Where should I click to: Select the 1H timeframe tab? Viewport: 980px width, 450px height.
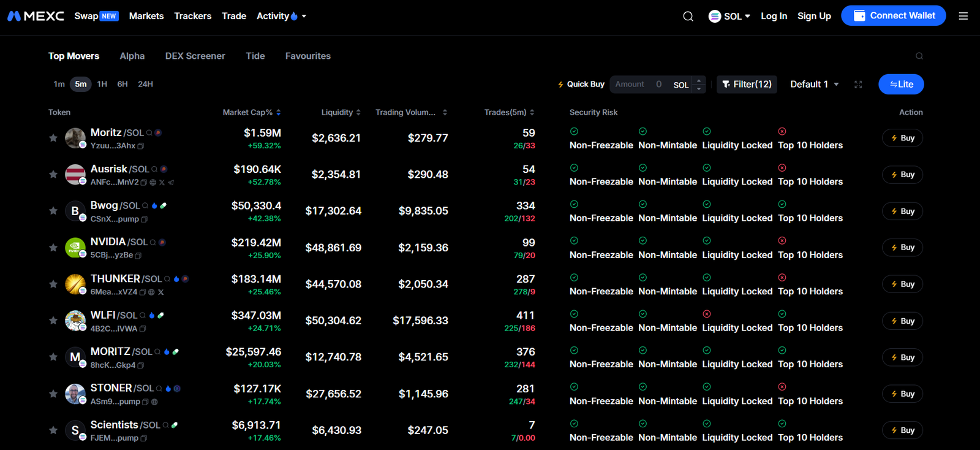[102, 84]
